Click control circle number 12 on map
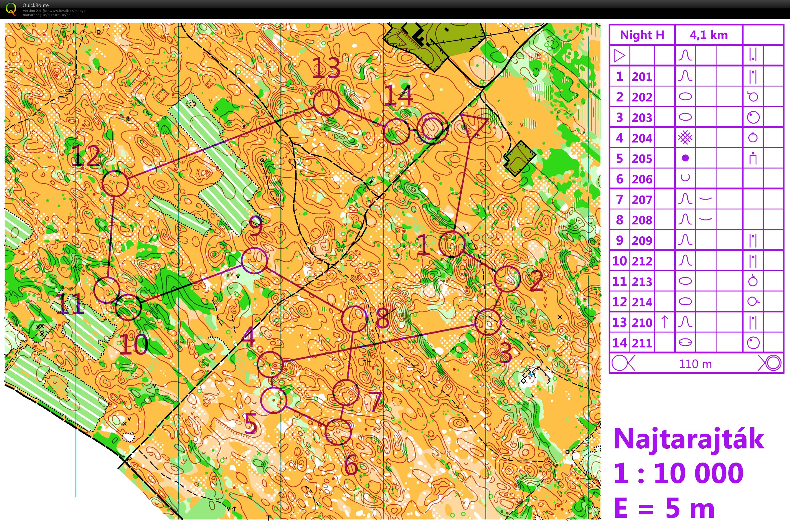Image resolution: width=790 pixels, height=532 pixels. 115,183
